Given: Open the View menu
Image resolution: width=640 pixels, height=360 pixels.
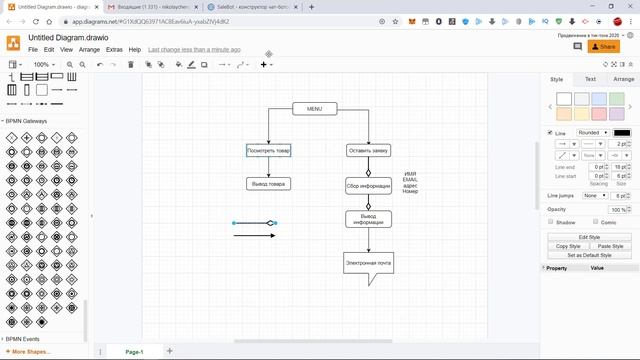Looking at the screenshot, I should pyautogui.click(x=67, y=49).
